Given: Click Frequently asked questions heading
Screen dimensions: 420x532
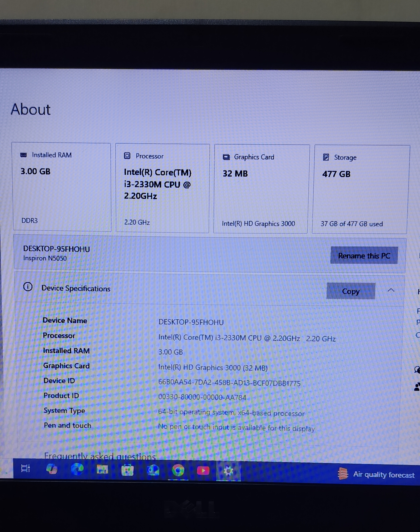Looking at the screenshot, I should [x=100, y=456].
